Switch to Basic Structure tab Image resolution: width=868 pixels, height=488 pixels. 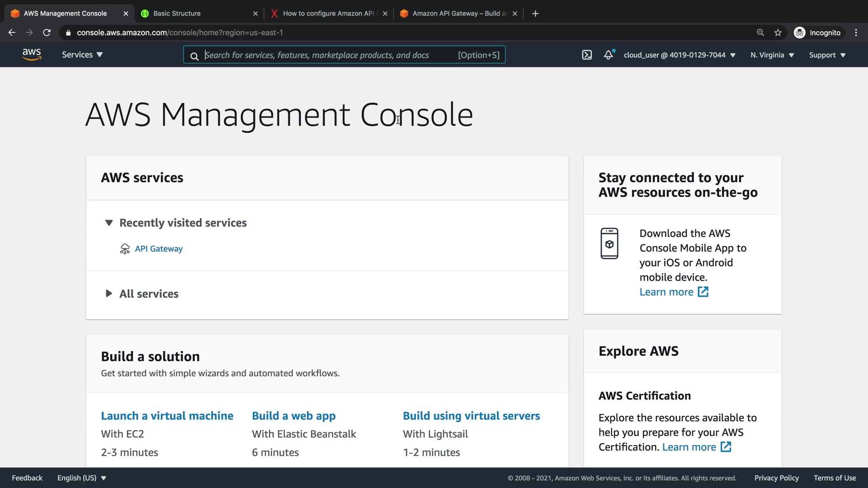click(194, 14)
